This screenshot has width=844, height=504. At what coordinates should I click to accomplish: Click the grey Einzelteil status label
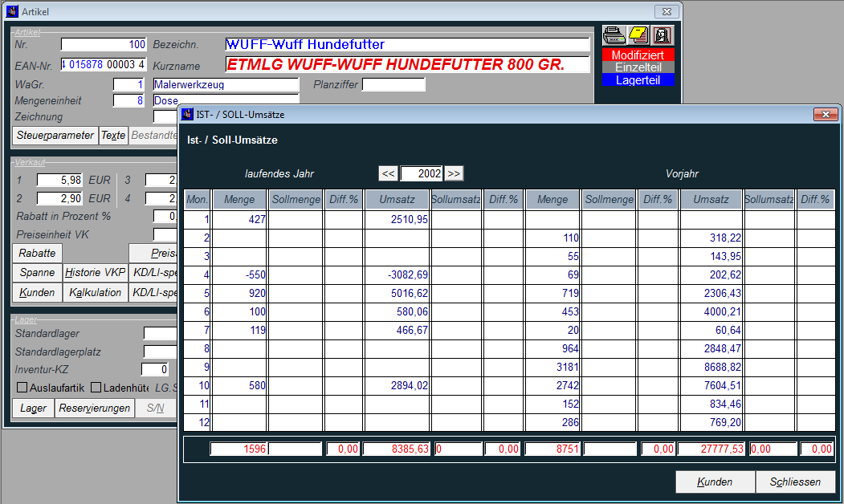(x=638, y=67)
